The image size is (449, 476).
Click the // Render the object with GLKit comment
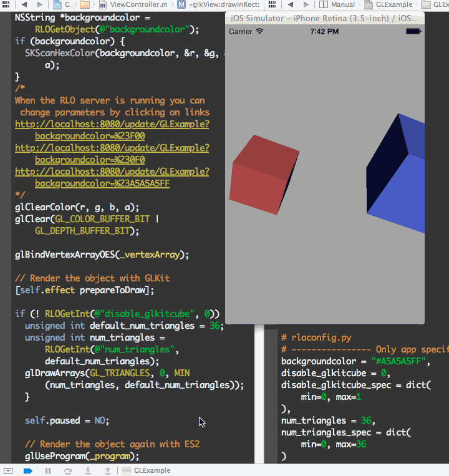92,278
